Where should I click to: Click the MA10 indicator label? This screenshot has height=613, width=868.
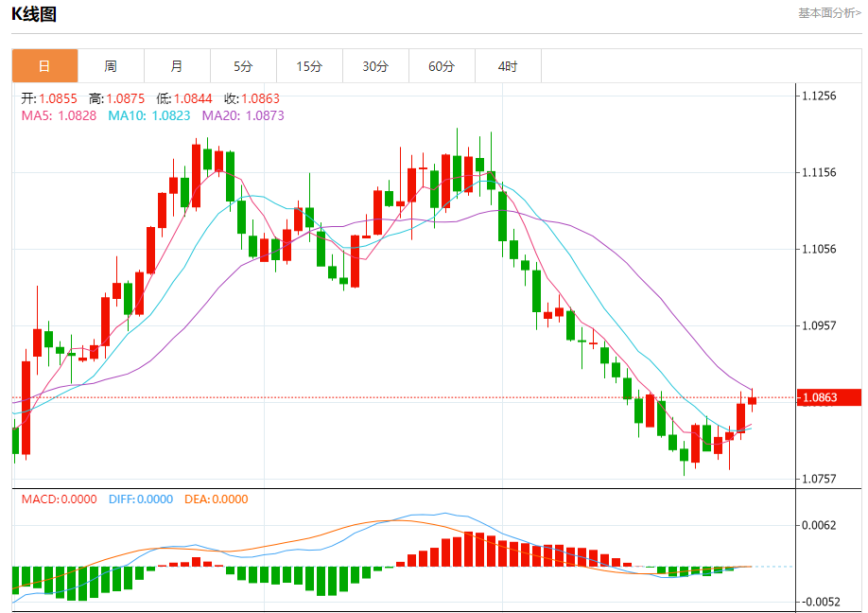tap(148, 115)
